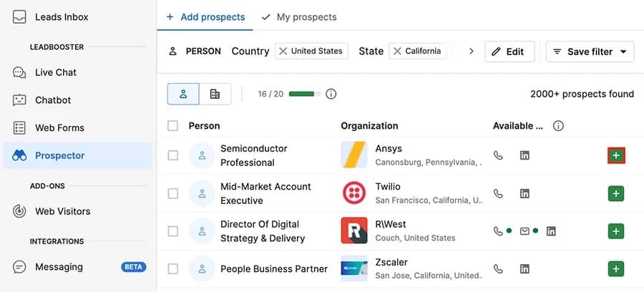Click phone icon in Ansys row
This screenshot has width=644, height=292.
[x=499, y=155]
